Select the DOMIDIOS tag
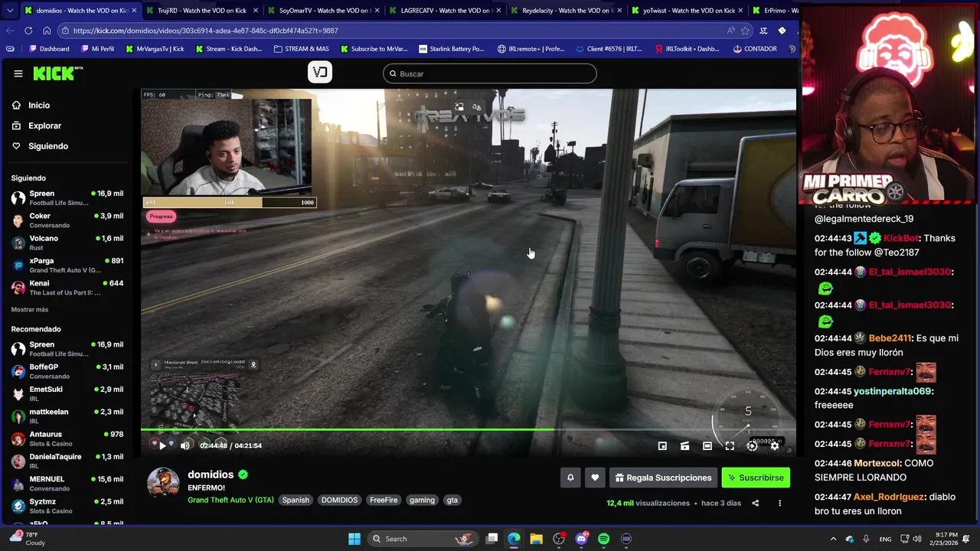This screenshot has width=980, height=551. [339, 500]
